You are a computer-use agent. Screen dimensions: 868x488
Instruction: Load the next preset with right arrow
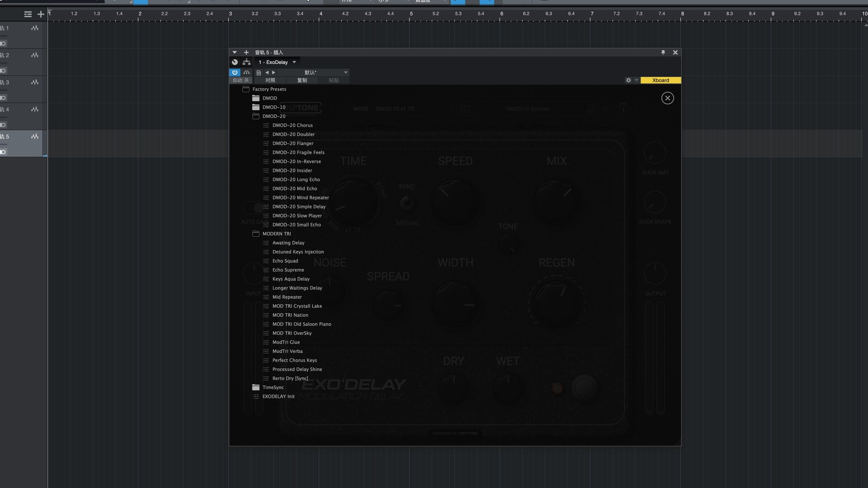[x=274, y=72]
